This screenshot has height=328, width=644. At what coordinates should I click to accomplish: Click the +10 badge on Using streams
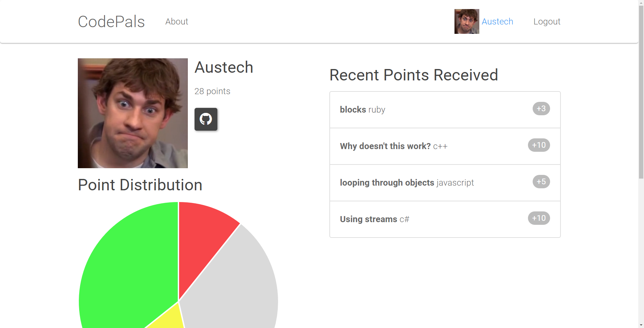point(539,218)
